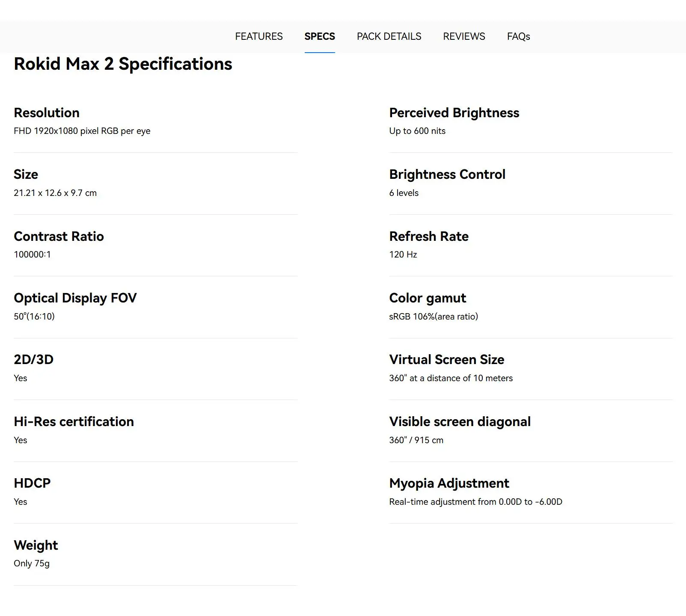Screen dimensions: 686x616
Task: Click the Weight heading
Action: point(36,545)
